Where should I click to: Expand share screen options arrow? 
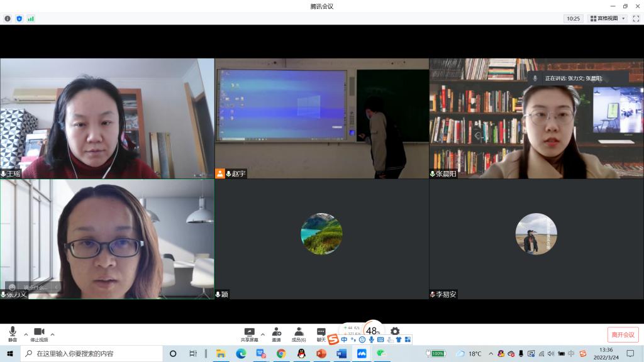[262, 334]
